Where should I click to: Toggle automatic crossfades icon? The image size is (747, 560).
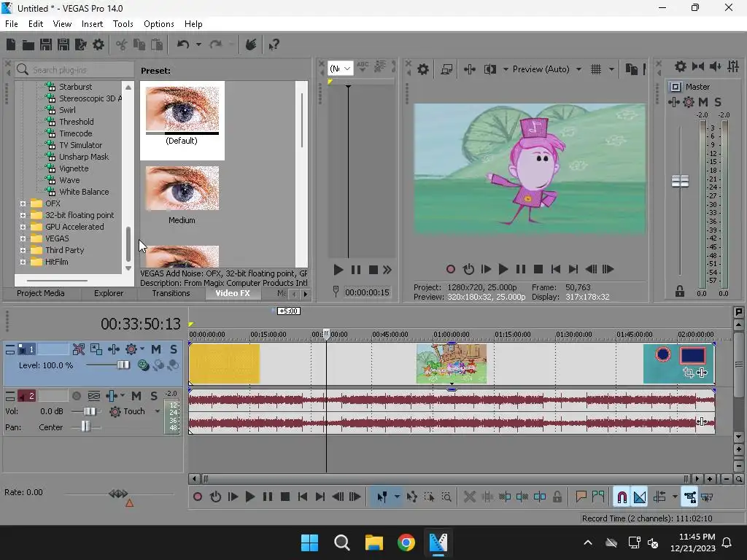click(640, 497)
